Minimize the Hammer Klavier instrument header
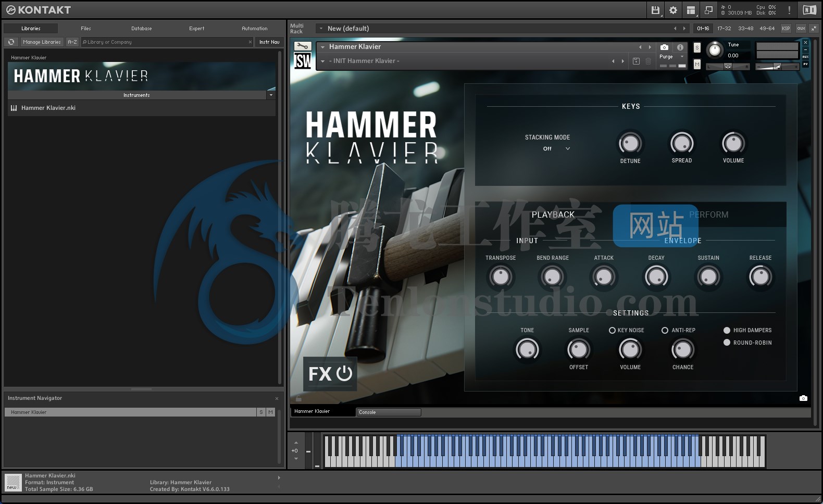The width and height of the screenshot is (823, 504). [x=805, y=49]
